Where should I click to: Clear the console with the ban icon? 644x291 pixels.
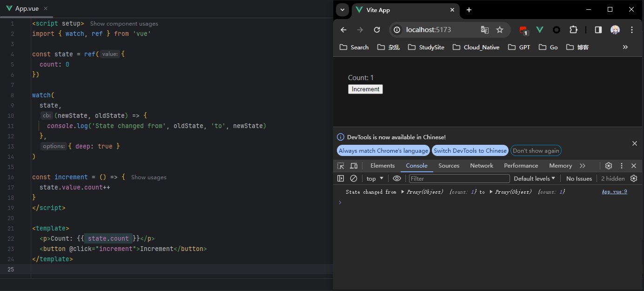[x=354, y=178]
